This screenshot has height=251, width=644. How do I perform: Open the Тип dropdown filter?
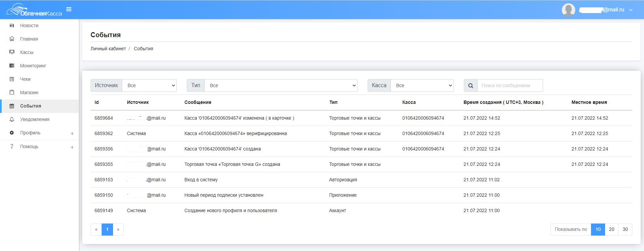point(281,85)
